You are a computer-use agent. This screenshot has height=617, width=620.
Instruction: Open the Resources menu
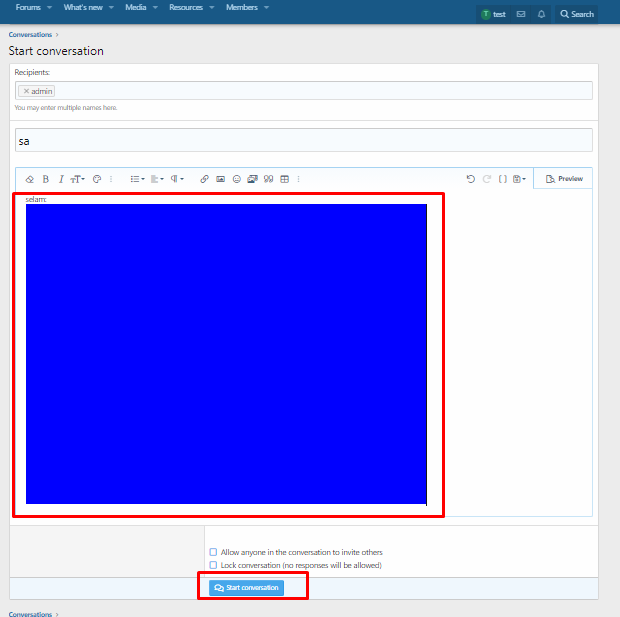tap(186, 7)
